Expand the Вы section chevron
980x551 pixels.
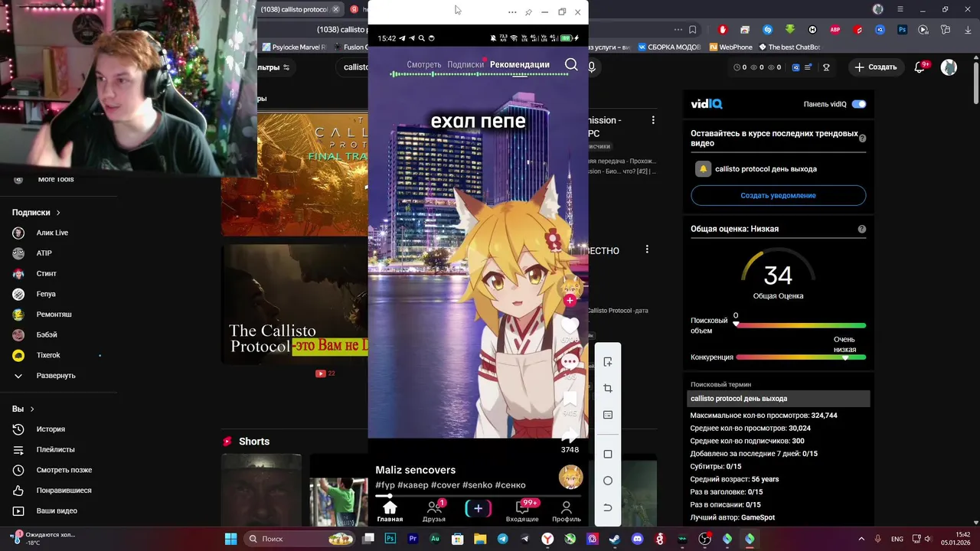point(32,409)
